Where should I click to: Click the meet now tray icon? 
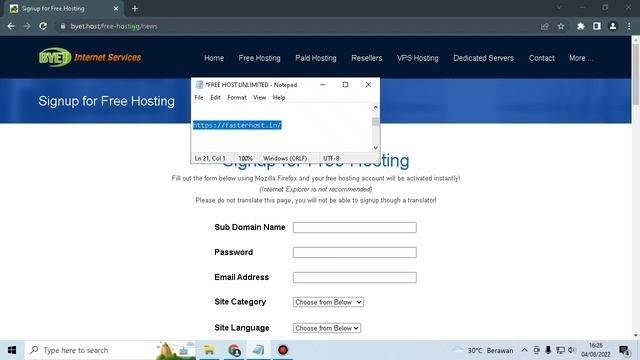click(536, 350)
